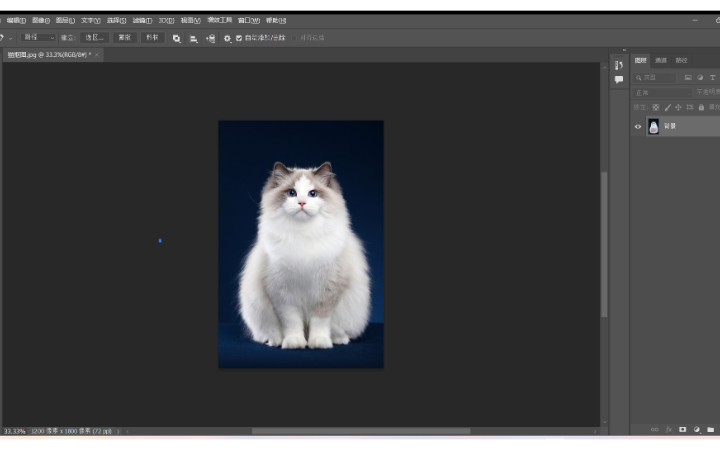Expand the layer blend mode 正常 dropdown
This screenshot has width=720, height=450.
[x=662, y=92]
